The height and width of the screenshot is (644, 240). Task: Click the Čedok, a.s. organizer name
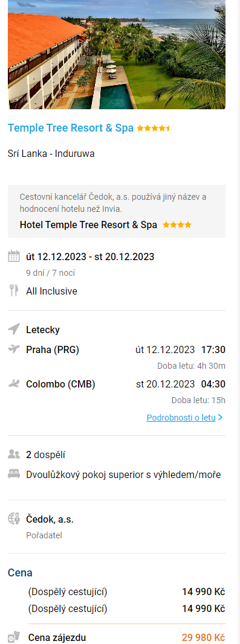coord(50,519)
